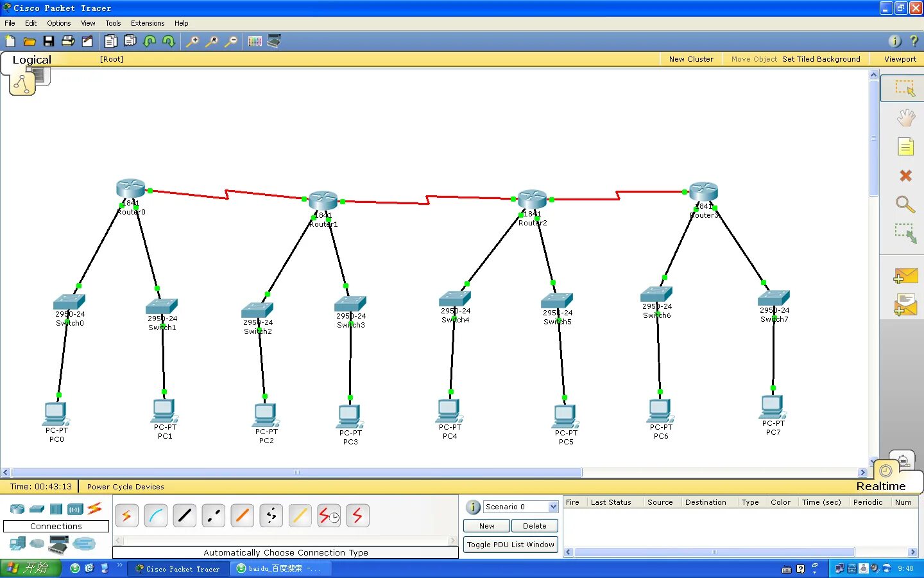Pick the Place Note tool

pos(905,147)
